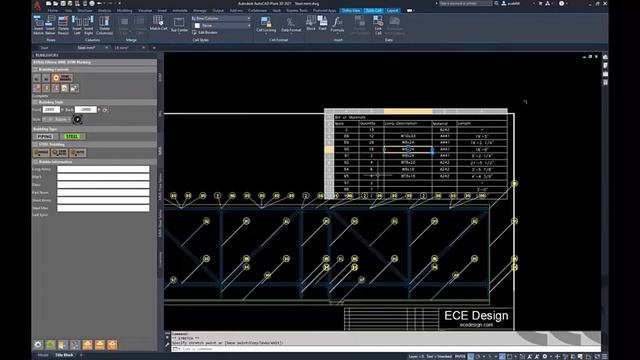Click the Link Cell tool
The width and height of the screenshot is (640, 360).
tap(378, 25)
